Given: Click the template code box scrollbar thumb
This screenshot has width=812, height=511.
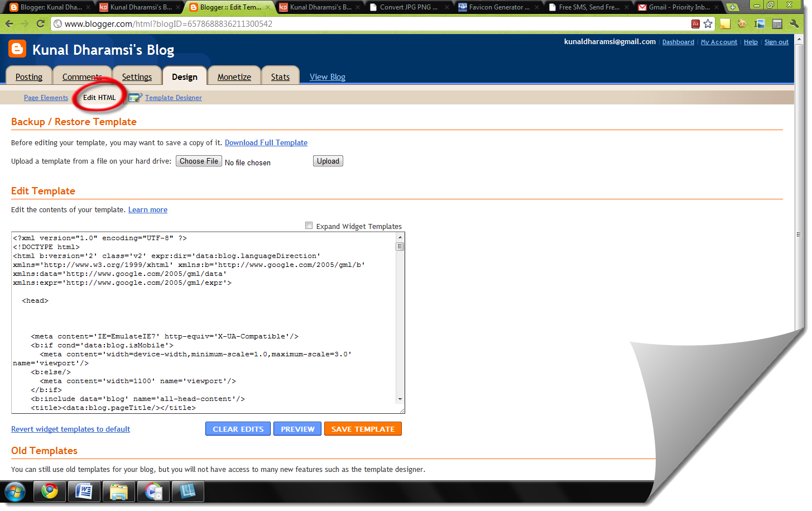Looking at the screenshot, I should tap(400, 246).
